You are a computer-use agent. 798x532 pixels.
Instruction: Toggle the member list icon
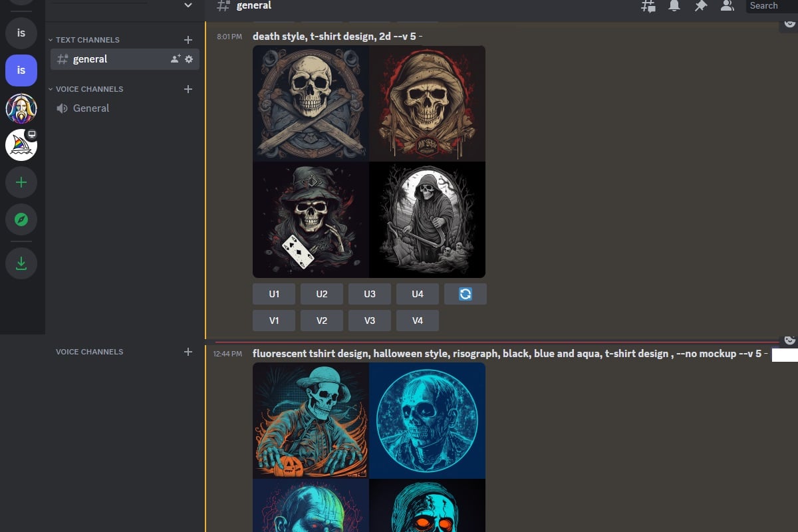[x=727, y=6]
